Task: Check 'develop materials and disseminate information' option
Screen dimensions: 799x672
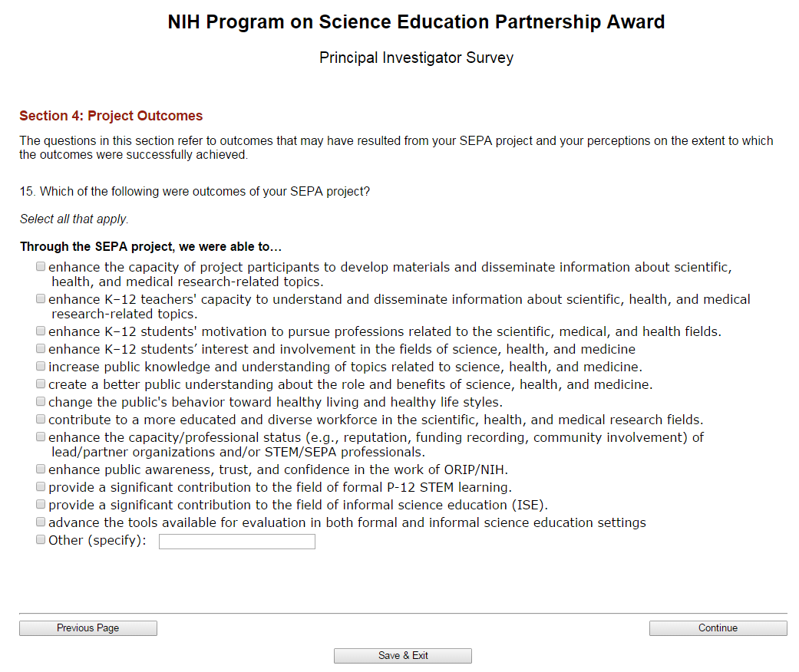Action: point(40,267)
